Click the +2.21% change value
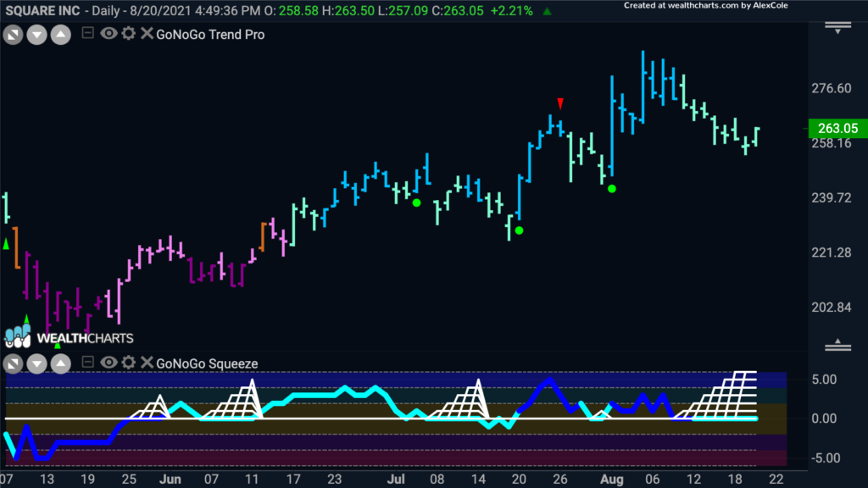This screenshot has height=488, width=868. pos(511,10)
